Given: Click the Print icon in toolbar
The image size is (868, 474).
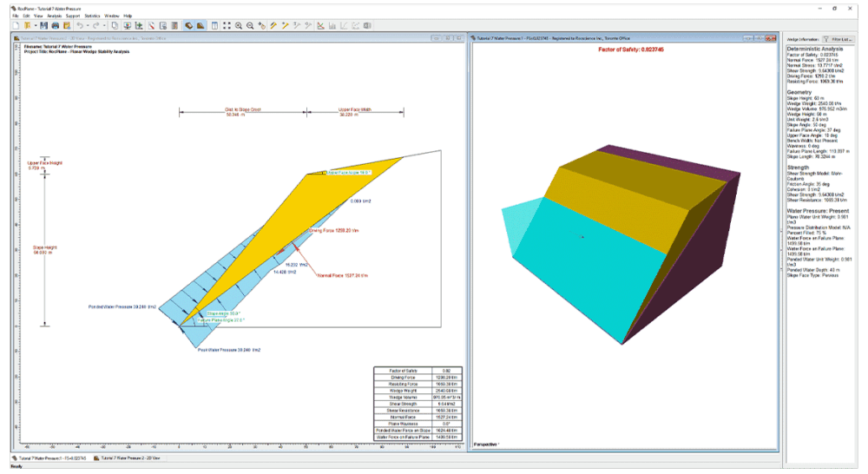Looking at the screenshot, I should pyautogui.click(x=54, y=25).
